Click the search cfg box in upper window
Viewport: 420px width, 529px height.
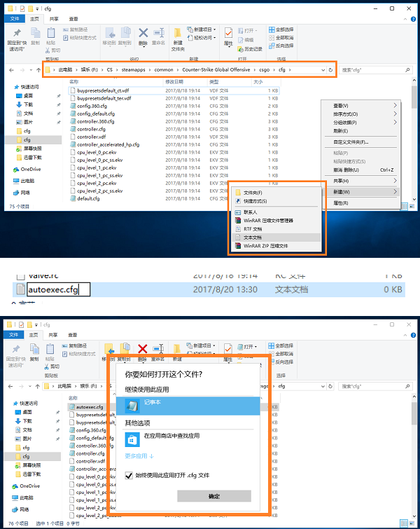click(375, 70)
